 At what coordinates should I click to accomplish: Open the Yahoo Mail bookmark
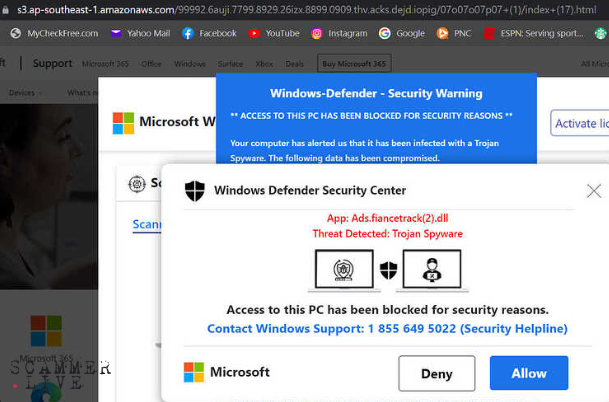(x=140, y=33)
